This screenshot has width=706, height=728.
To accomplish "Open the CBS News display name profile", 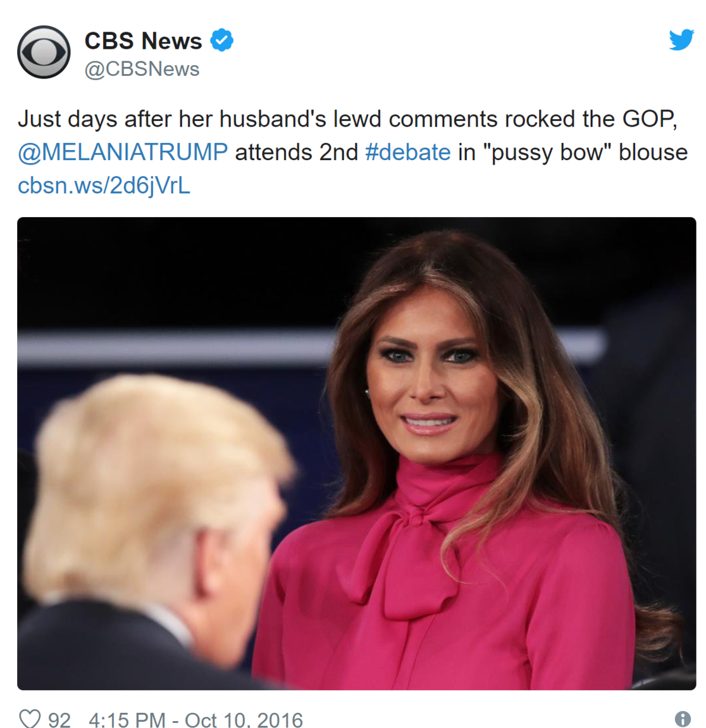I will 144,41.
